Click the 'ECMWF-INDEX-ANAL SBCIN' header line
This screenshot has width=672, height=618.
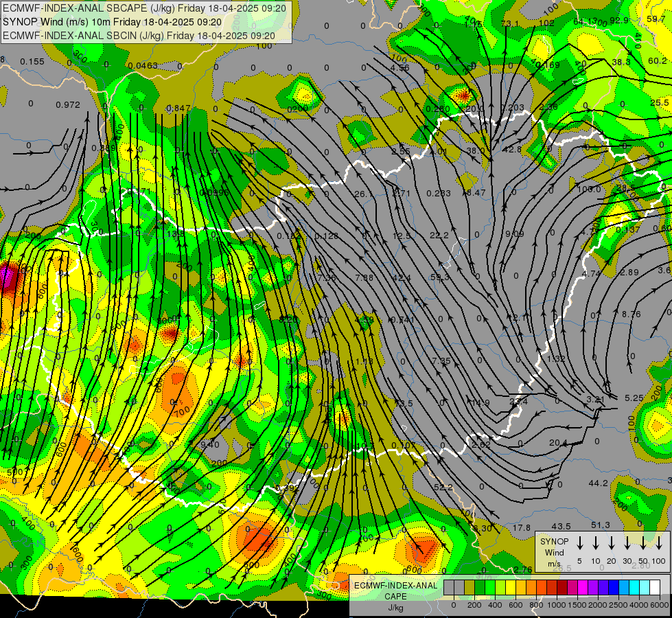pyautogui.click(x=139, y=36)
